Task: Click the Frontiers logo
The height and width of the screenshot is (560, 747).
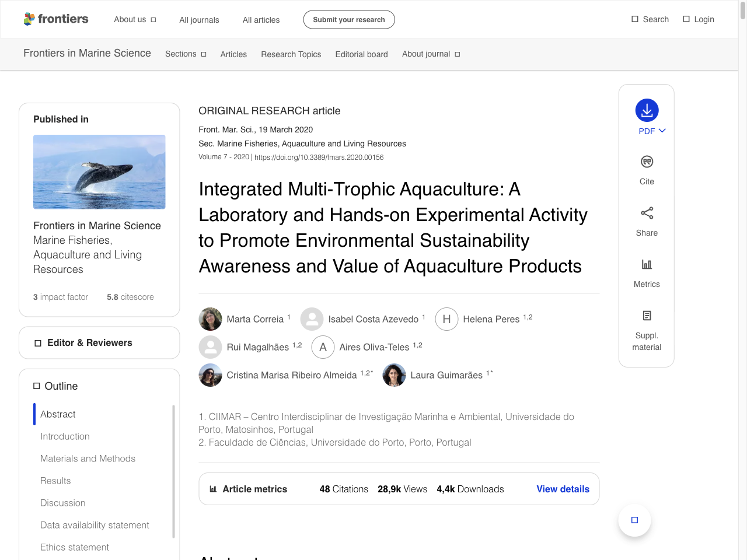Action: click(x=56, y=19)
